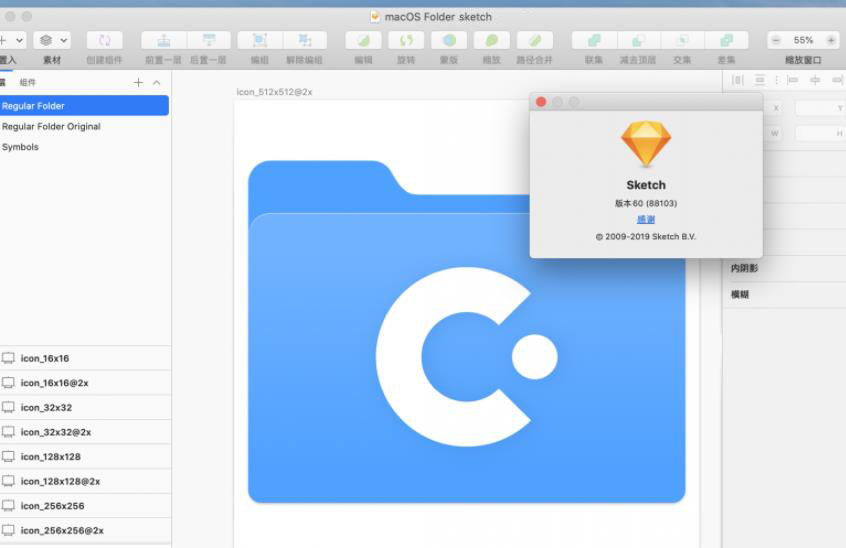The width and height of the screenshot is (846, 548).
Task: Click artboard icon beside icon_32x32
Action: pyautogui.click(x=8, y=407)
